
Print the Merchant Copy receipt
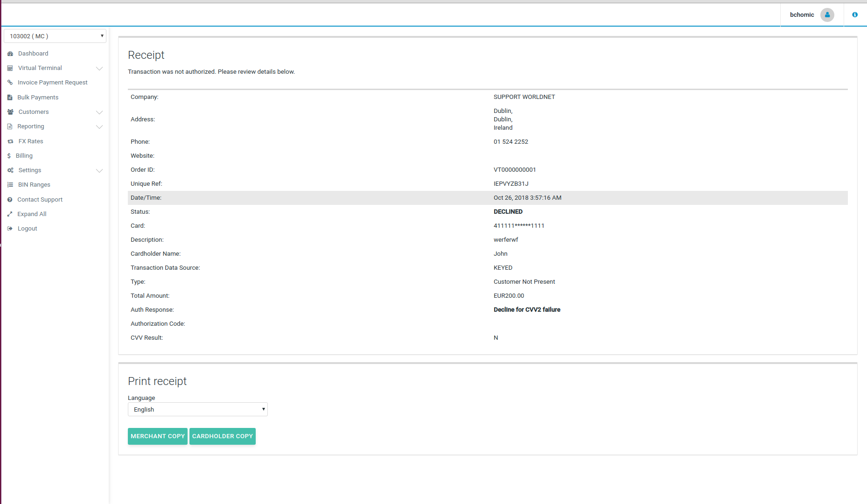pos(158,436)
